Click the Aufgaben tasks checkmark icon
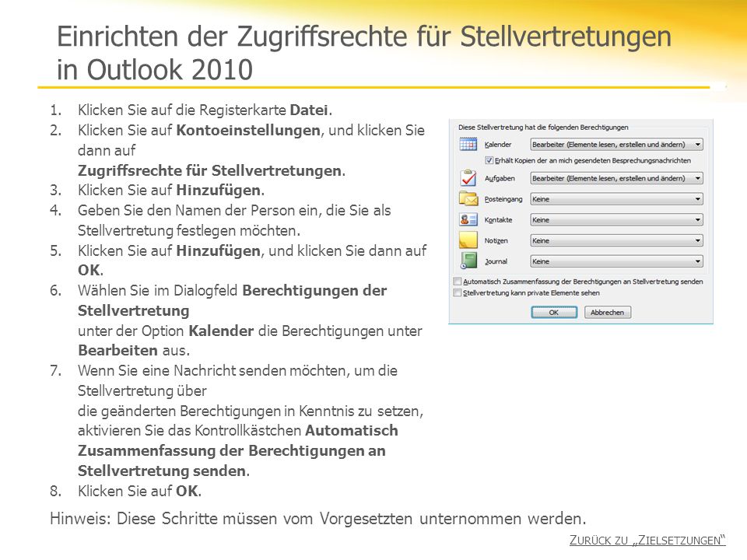 point(468,177)
